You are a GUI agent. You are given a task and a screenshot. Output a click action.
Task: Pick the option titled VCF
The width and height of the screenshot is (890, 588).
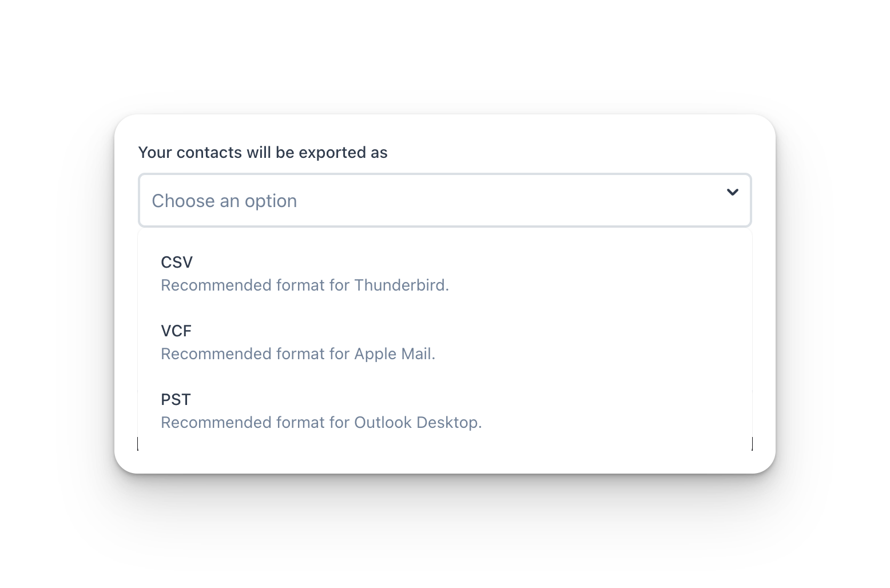(x=176, y=331)
